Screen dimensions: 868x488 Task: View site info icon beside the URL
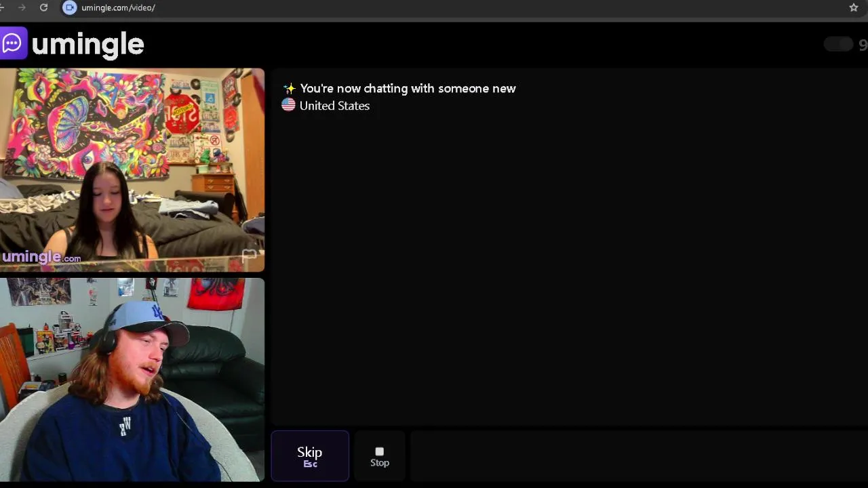pyautogui.click(x=69, y=7)
